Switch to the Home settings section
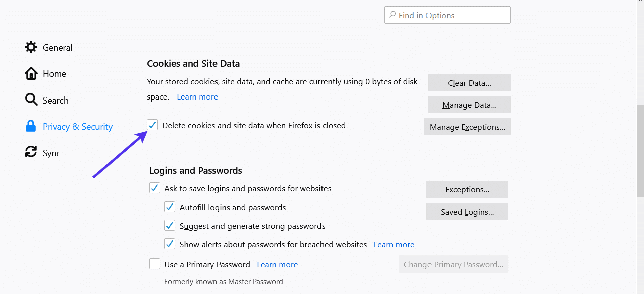The width and height of the screenshot is (644, 294). tap(54, 73)
